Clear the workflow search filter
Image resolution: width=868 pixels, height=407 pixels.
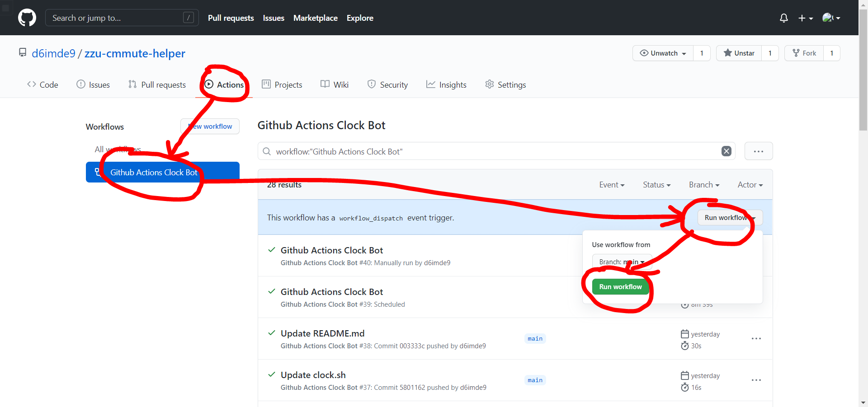coord(726,151)
